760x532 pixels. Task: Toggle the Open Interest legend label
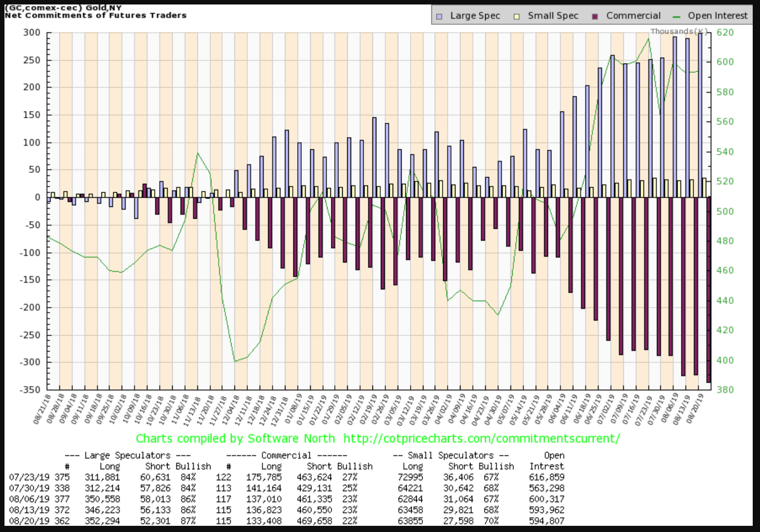pyautogui.click(x=717, y=16)
